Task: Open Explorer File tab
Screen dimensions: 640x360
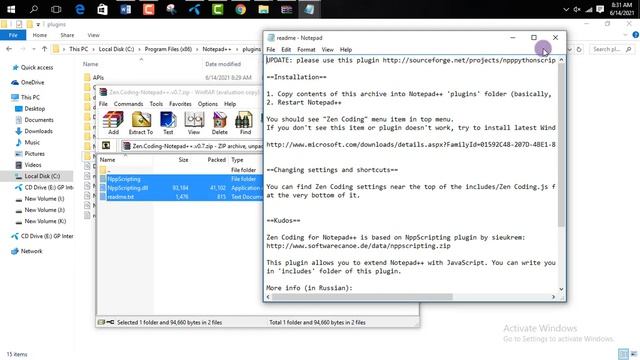Action: [13, 35]
